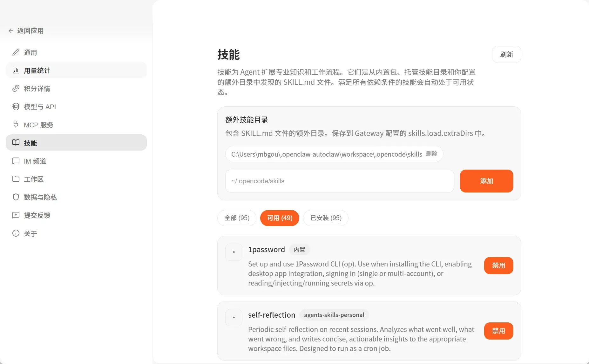Click the shield icon for 数据与隐私
This screenshot has width=589, height=364.
16,197
